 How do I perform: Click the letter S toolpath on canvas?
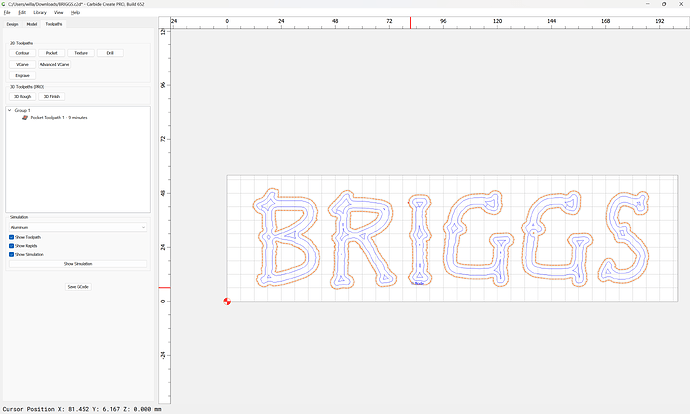(x=624, y=237)
